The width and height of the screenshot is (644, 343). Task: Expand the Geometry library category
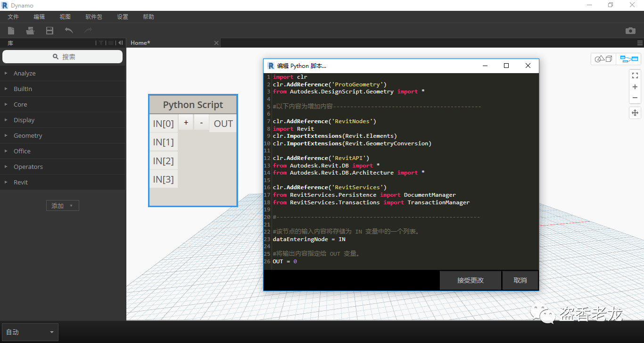(x=28, y=135)
